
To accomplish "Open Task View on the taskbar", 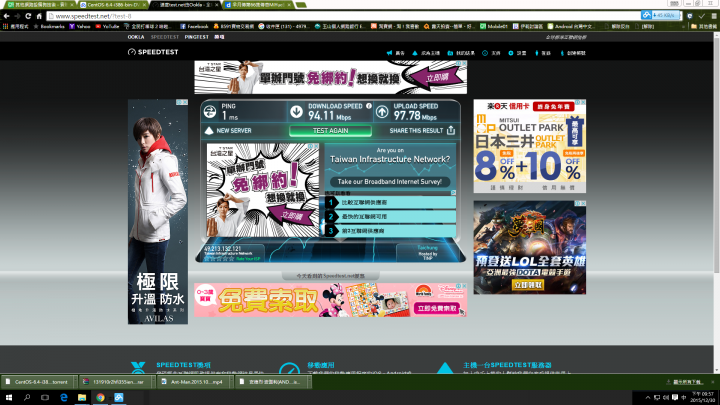I will coord(45,398).
